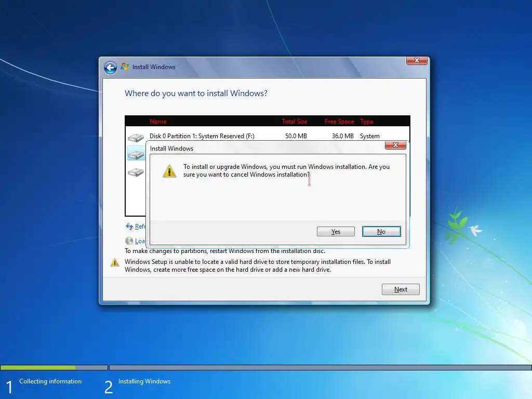Click the yellow warning icon in the dialog
The image size is (532, 399).
(x=169, y=170)
